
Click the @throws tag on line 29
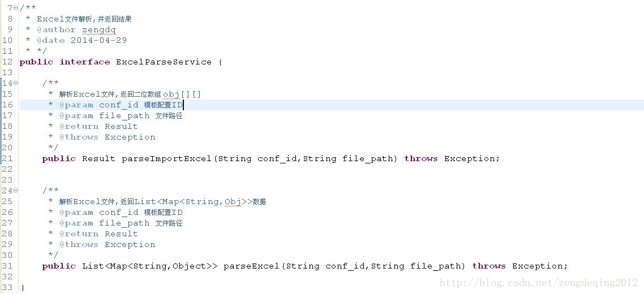79,245
